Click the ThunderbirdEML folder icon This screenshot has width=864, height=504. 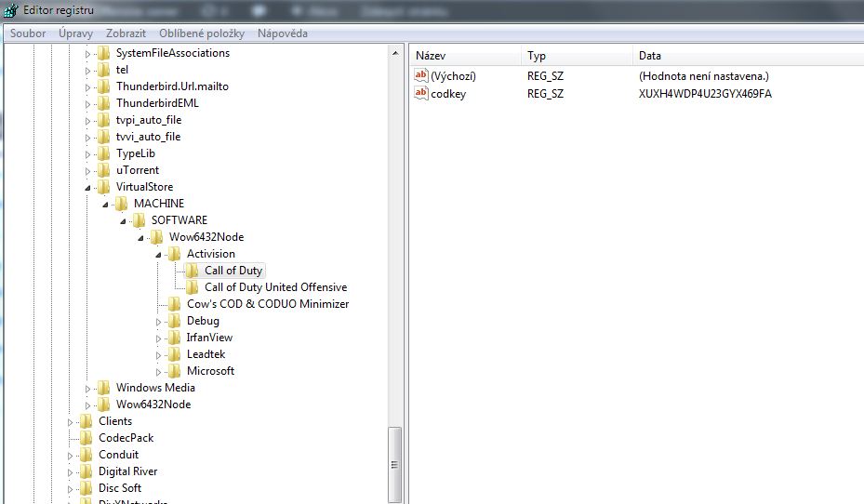click(103, 103)
